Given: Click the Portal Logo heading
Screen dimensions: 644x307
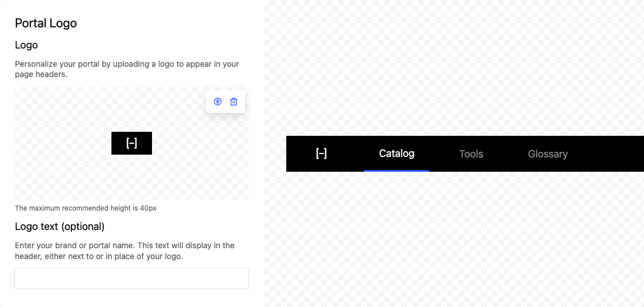Looking at the screenshot, I should (x=46, y=23).
